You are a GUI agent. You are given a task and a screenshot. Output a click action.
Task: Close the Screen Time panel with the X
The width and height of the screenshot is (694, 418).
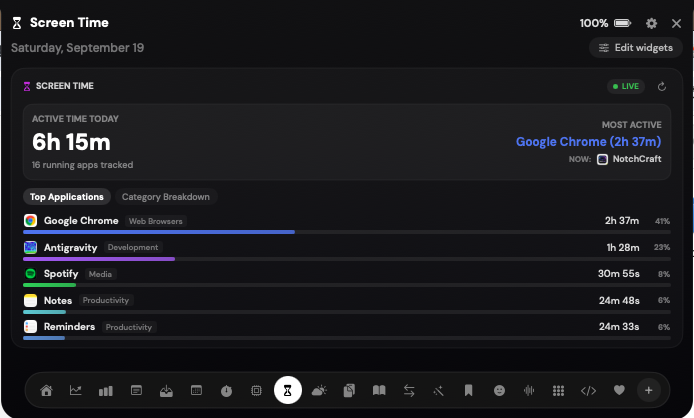[x=676, y=23]
